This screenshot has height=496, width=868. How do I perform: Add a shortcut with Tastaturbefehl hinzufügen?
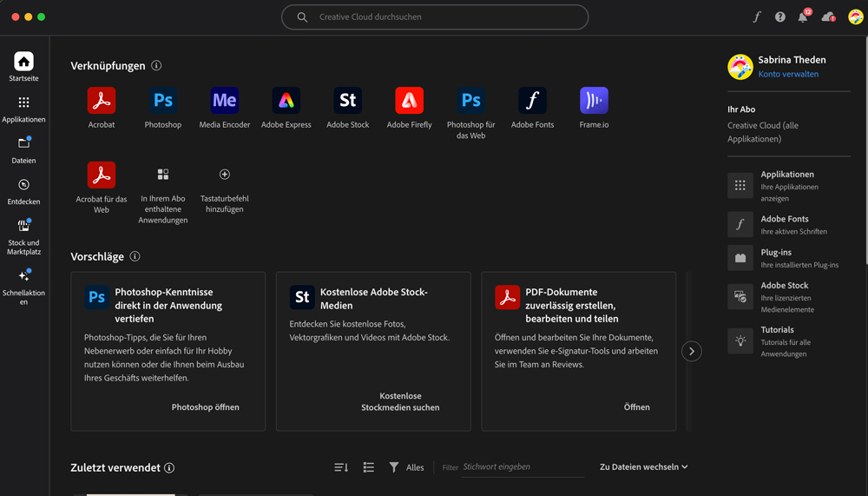(x=224, y=175)
